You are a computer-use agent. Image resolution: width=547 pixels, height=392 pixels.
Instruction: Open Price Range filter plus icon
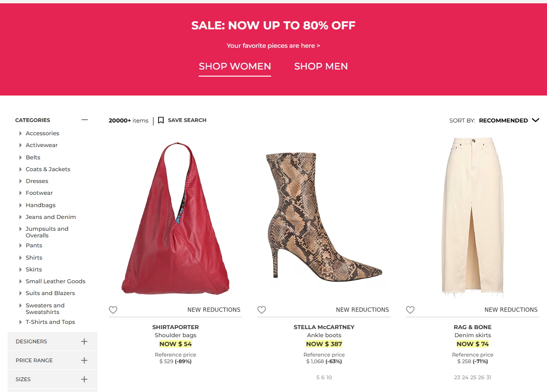pyautogui.click(x=84, y=360)
